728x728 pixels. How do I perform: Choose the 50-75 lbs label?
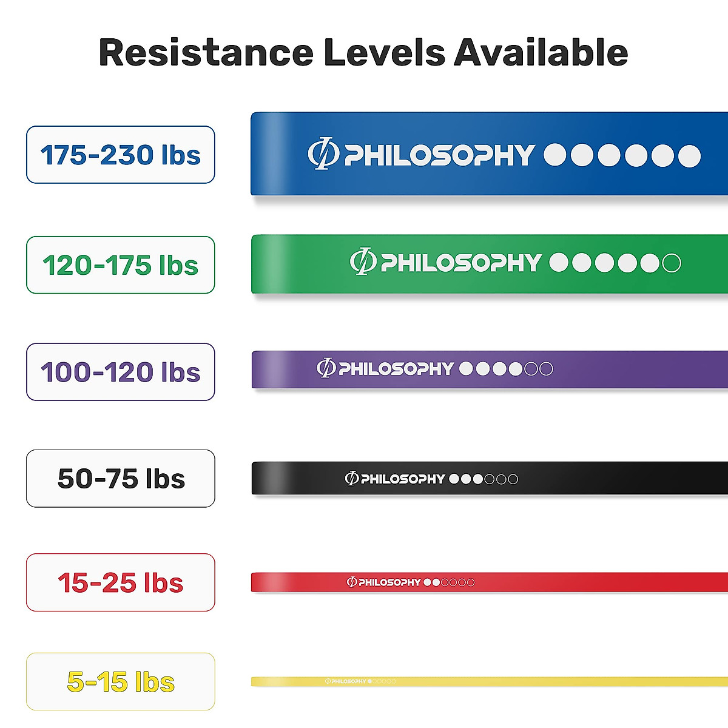click(x=121, y=479)
